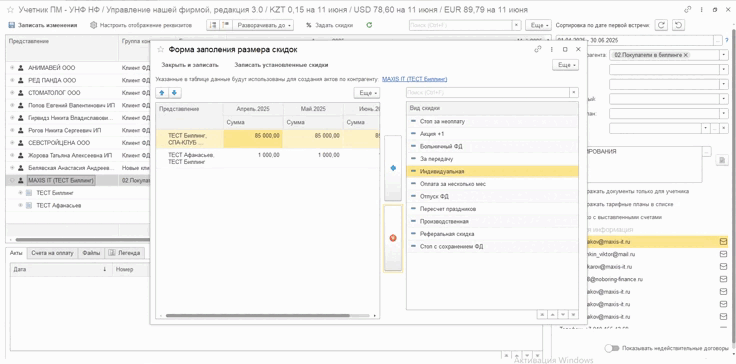Click mail icon next to mail.ru address
Screen dimensions: 736x364
coord(723,254)
